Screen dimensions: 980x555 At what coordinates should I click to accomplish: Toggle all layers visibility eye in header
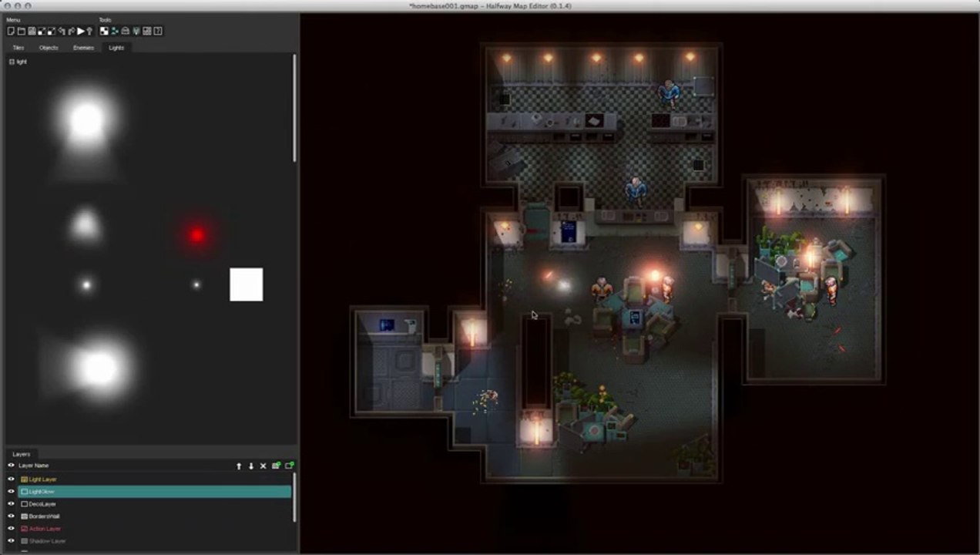[11, 466]
